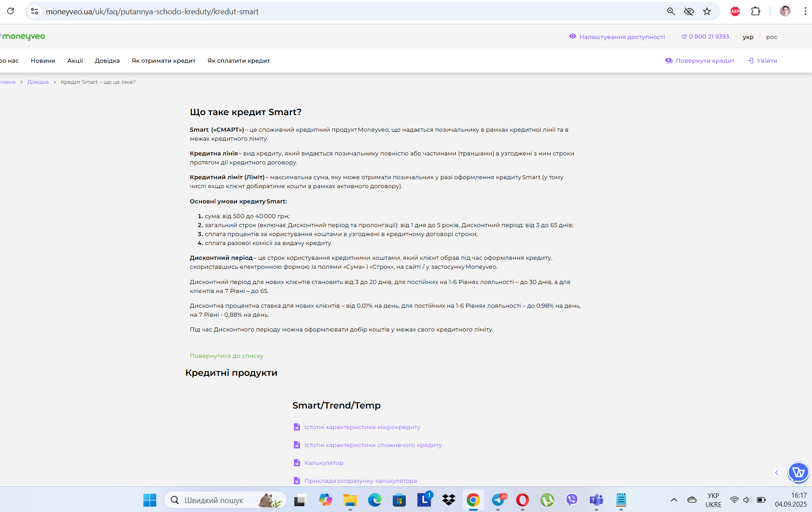Open Opera browser from the taskbar
Image resolution: width=812 pixels, height=512 pixels.
click(522, 500)
